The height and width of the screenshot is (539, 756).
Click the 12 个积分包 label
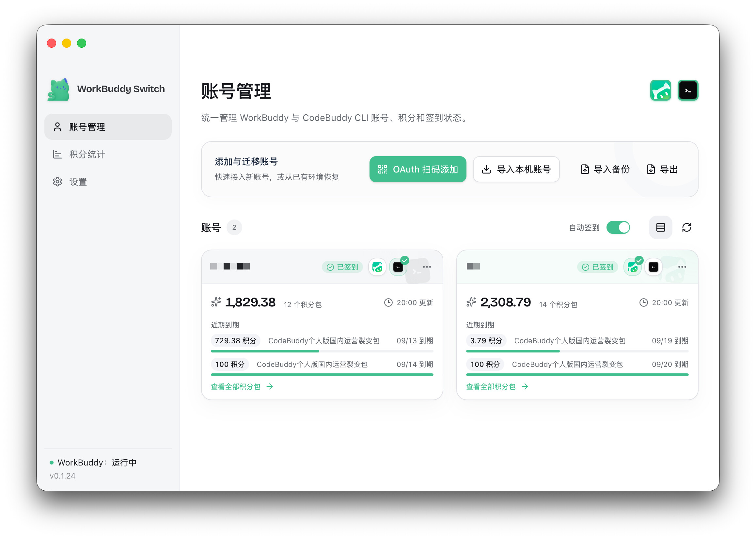coord(303,304)
